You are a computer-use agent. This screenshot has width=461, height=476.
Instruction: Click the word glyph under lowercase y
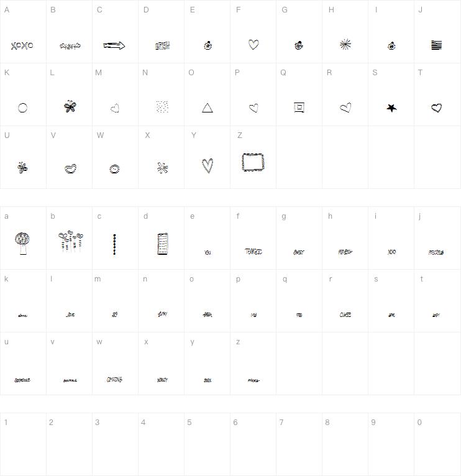[208, 380]
